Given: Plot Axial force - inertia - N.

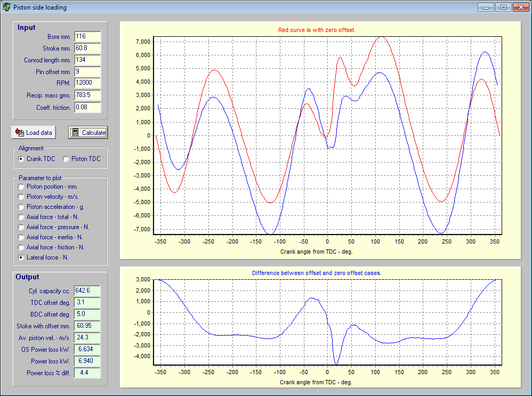Looking at the screenshot, I should click(21, 237).
